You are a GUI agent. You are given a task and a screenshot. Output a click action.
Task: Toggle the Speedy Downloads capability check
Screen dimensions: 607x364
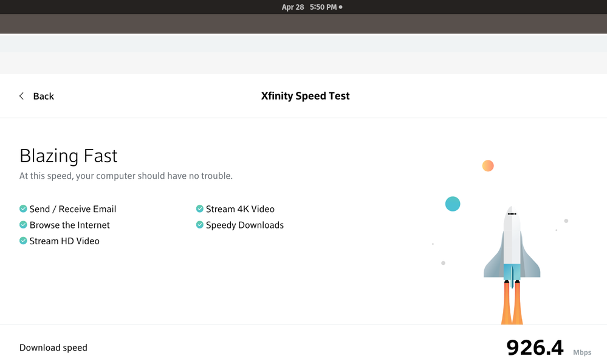pyautogui.click(x=199, y=225)
